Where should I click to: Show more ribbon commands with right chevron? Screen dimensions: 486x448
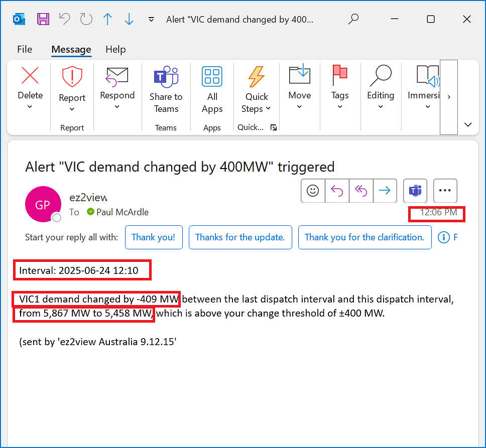(x=449, y=97)
